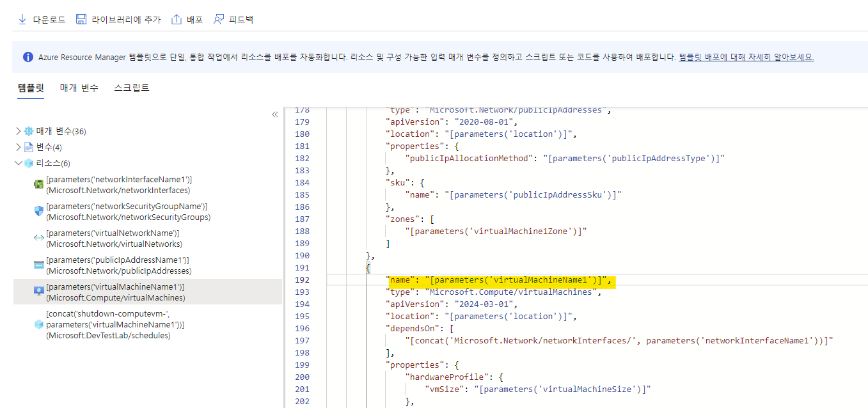Click "sku": { code line

point(406,182)
